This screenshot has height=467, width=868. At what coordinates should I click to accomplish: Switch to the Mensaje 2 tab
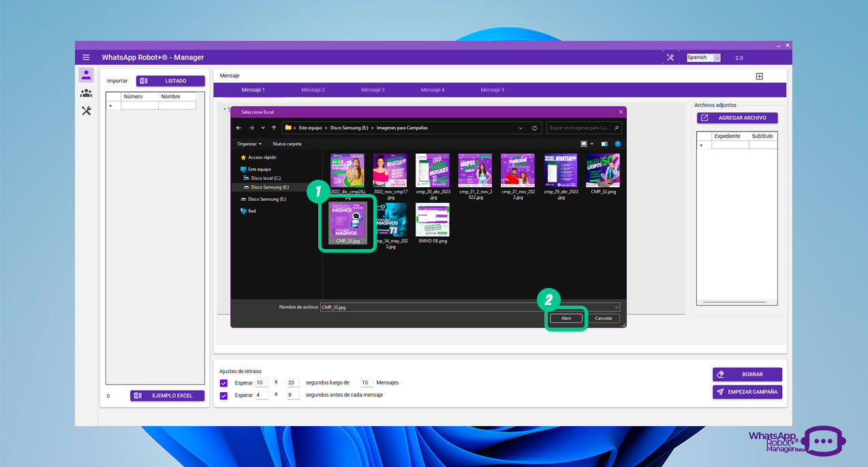tap(313, 90)
